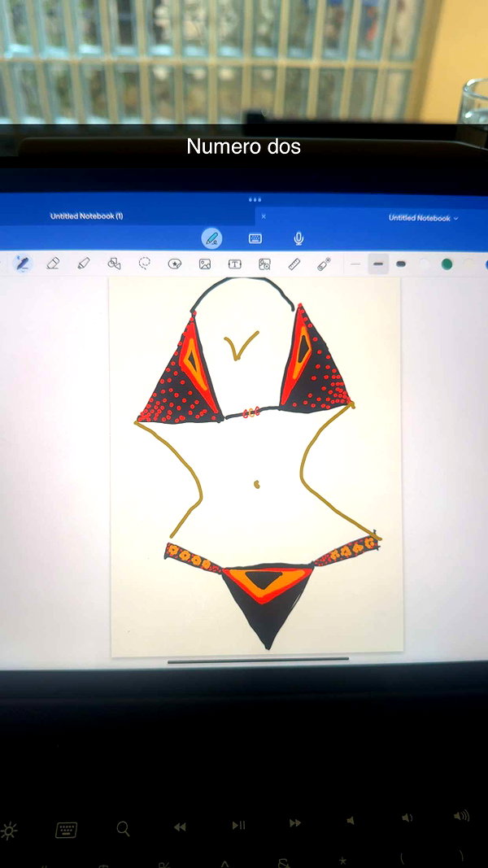Select the Highlighter tool
488x868 pixels.
click(x=83, y=264)
